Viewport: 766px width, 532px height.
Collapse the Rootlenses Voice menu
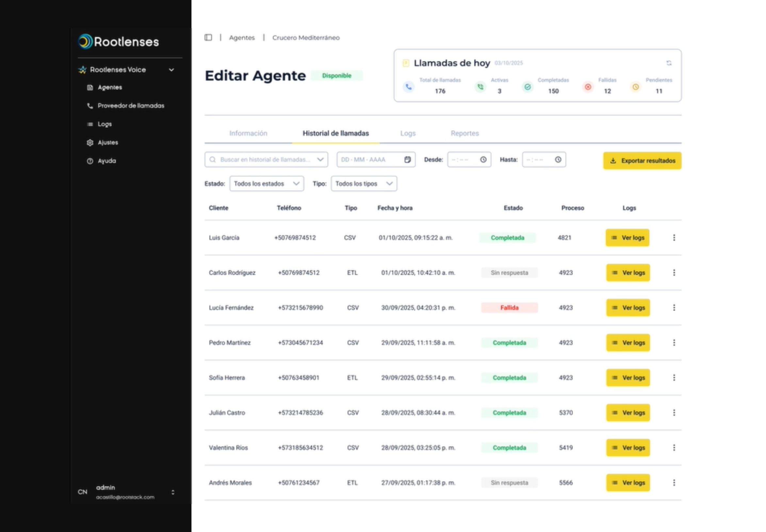tap(171, 70)
